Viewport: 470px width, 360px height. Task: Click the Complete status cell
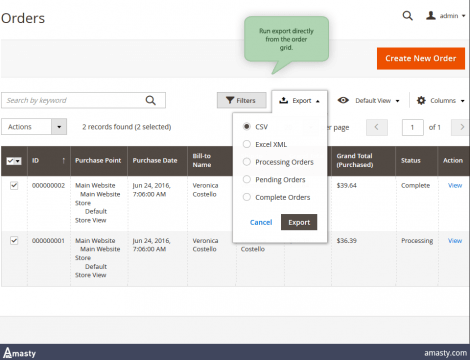point(415,185)
